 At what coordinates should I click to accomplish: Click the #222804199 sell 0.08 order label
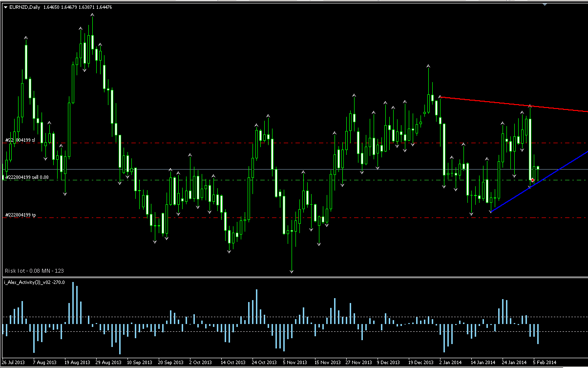pos(27,177)
